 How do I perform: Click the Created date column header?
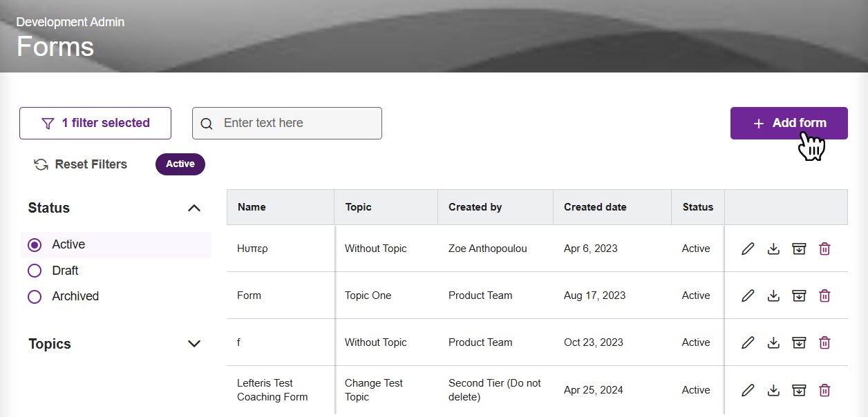(595, 207)
